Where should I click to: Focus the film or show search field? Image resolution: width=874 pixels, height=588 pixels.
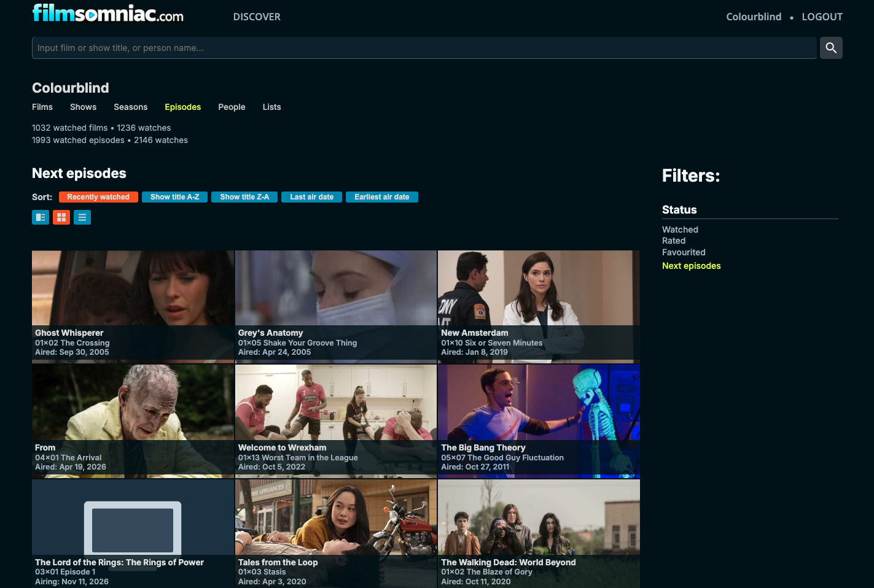point(424,48)
